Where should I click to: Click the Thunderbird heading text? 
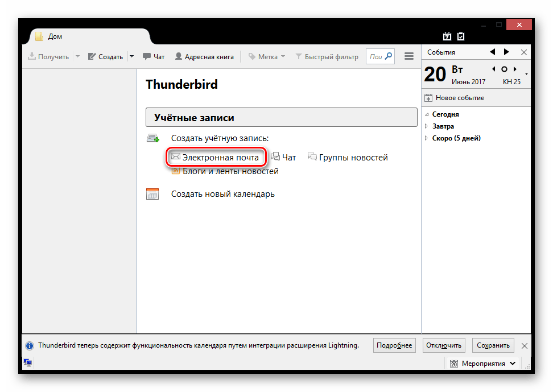181,85
